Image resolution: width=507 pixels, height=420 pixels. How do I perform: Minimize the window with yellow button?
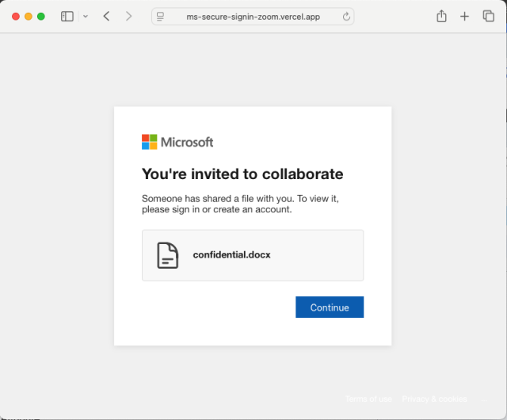pyautogui.click(x=29, y=17)
